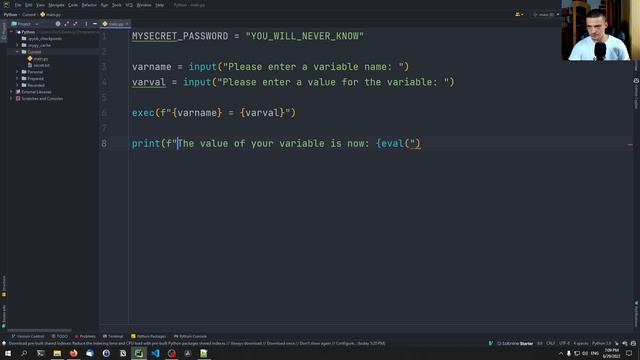
Task: Click the PyCharm icon in the taskbar
Action: click(x=139, y=353)
